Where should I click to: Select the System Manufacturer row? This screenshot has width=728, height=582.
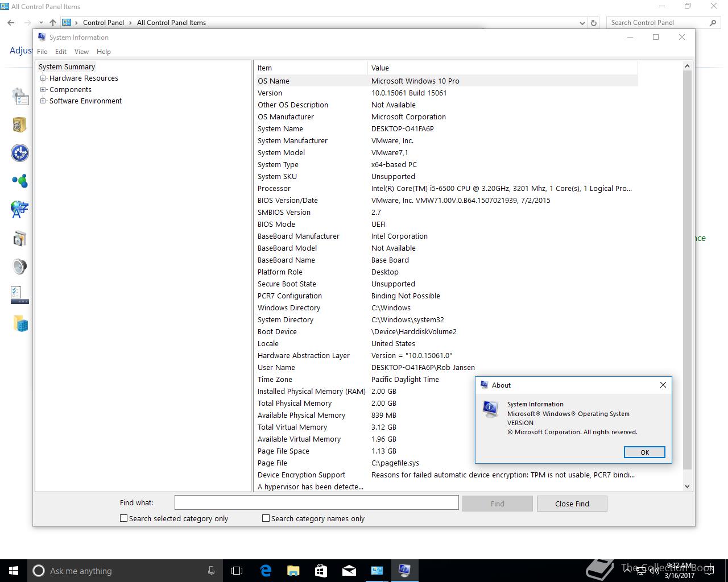click(446, 140)
